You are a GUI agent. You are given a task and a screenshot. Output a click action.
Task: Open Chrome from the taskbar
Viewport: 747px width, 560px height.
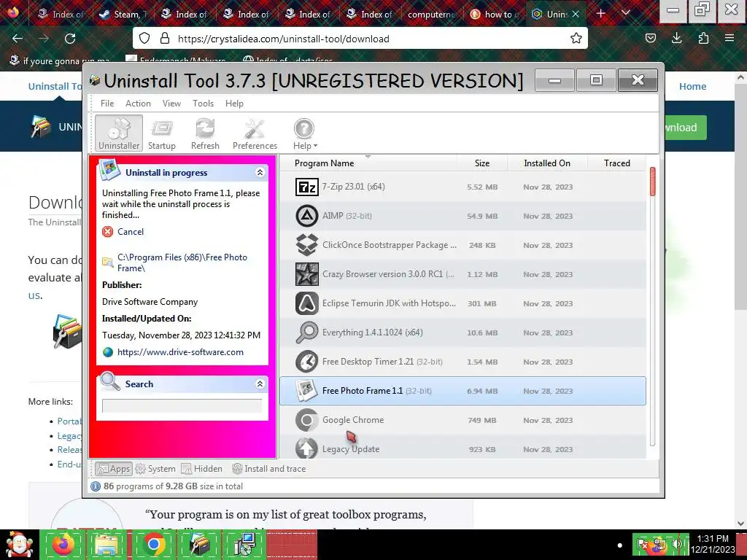(153, 544)
